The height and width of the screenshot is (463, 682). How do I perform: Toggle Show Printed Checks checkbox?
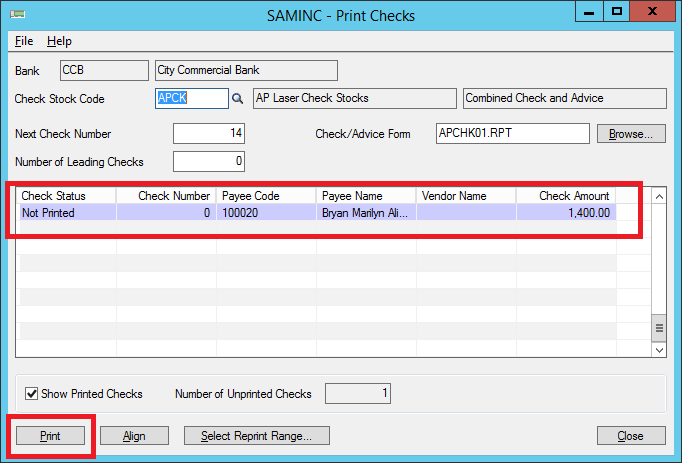31,394
